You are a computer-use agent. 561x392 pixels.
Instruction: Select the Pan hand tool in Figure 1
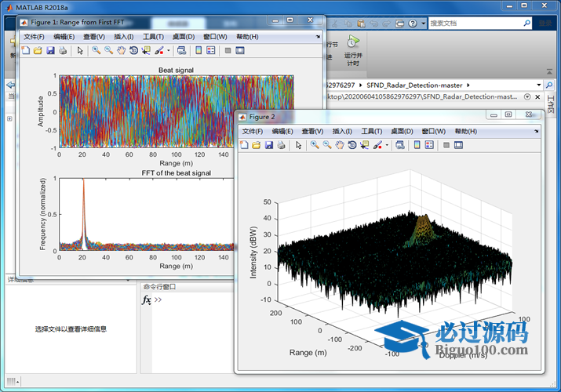point(122,51)
